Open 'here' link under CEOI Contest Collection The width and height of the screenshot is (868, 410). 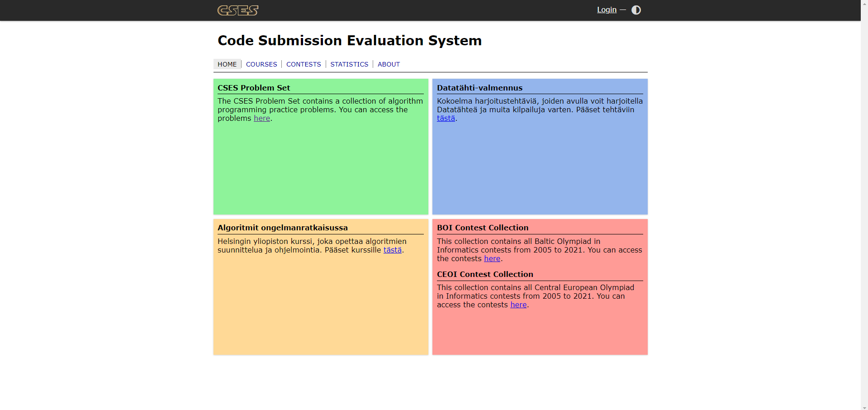tap(518, 305)
